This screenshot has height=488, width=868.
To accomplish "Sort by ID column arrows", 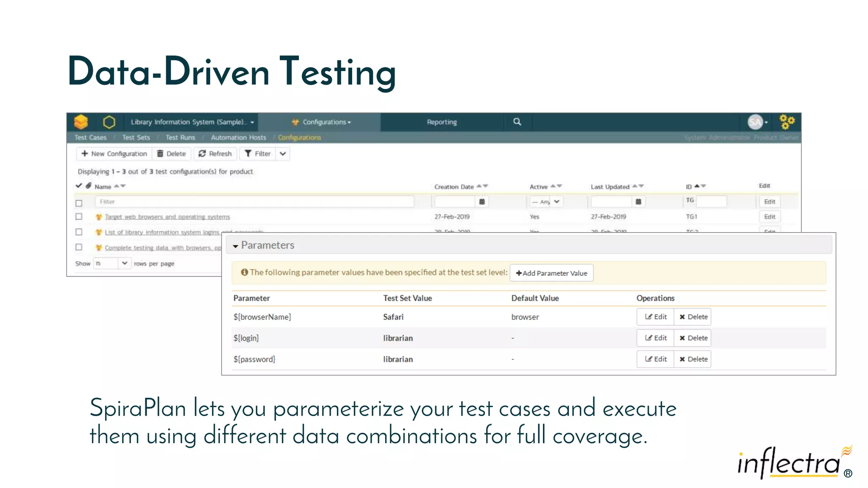I will coord(700,186).
